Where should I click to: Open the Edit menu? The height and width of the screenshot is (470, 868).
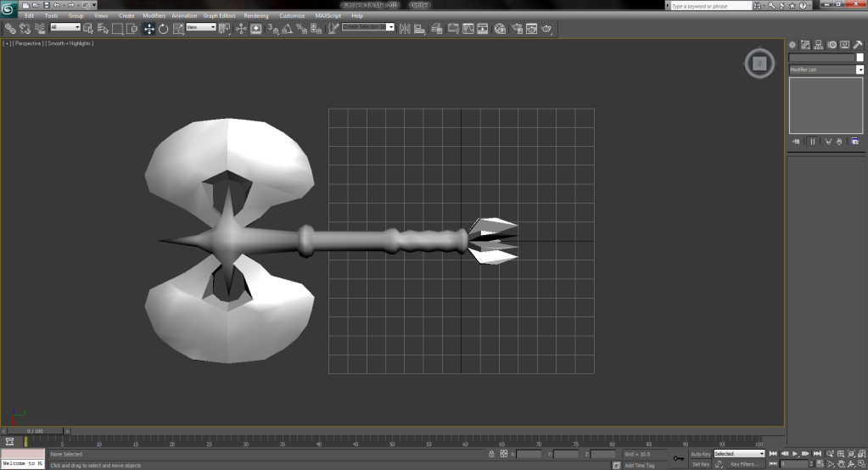tap(30, 15)
